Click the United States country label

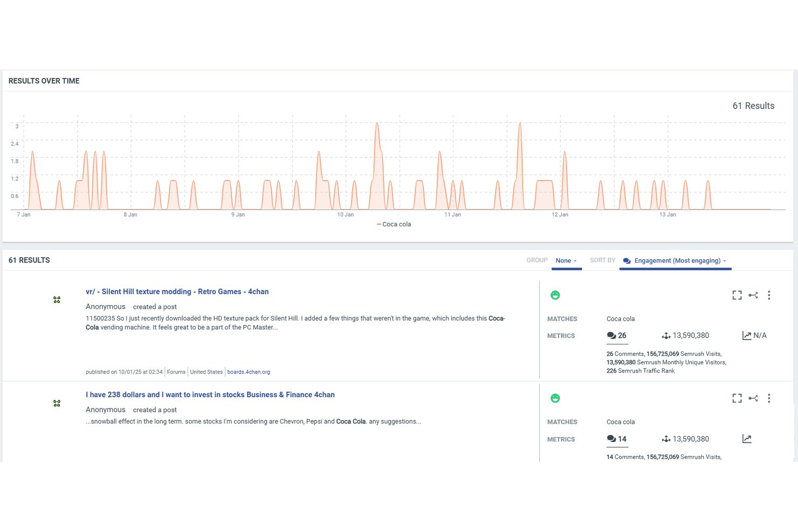click(x=207, y=372)
